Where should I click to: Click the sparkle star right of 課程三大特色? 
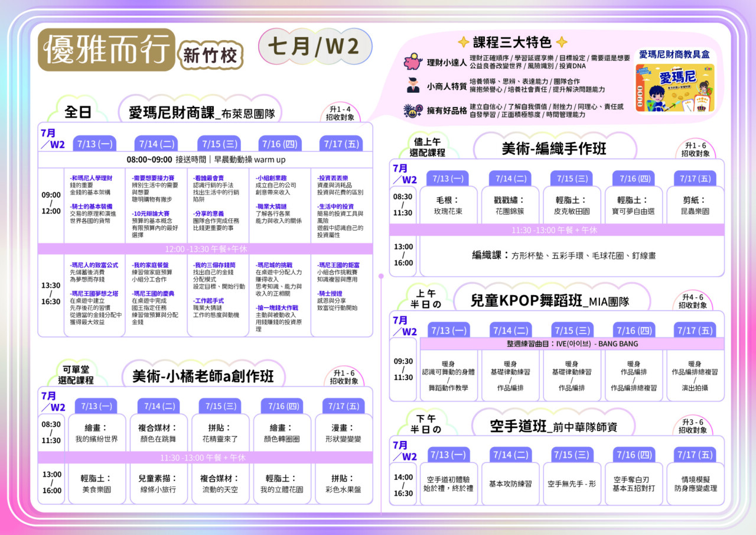562,43
